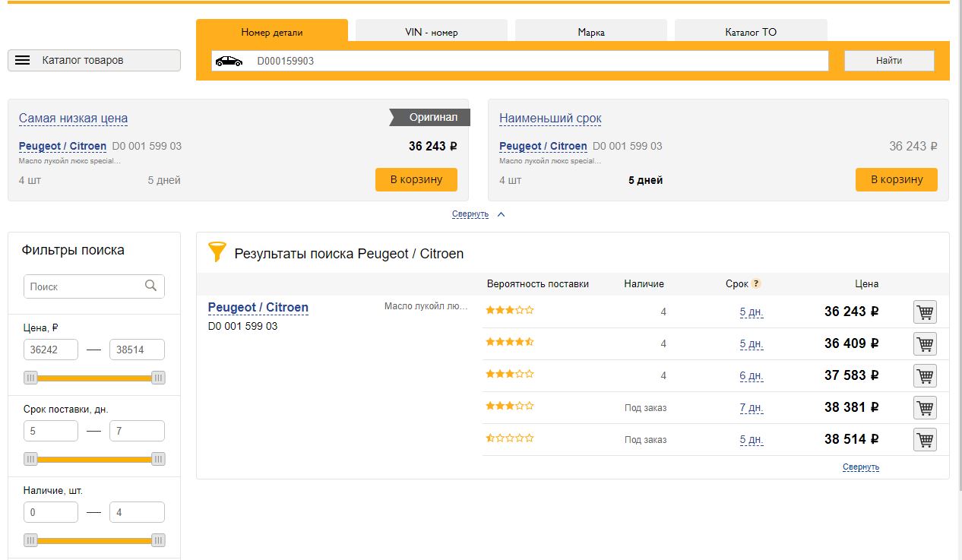962x560 pixels.
Task: Click the Фильтры поиска heading
Action: (x=73, y=250)
